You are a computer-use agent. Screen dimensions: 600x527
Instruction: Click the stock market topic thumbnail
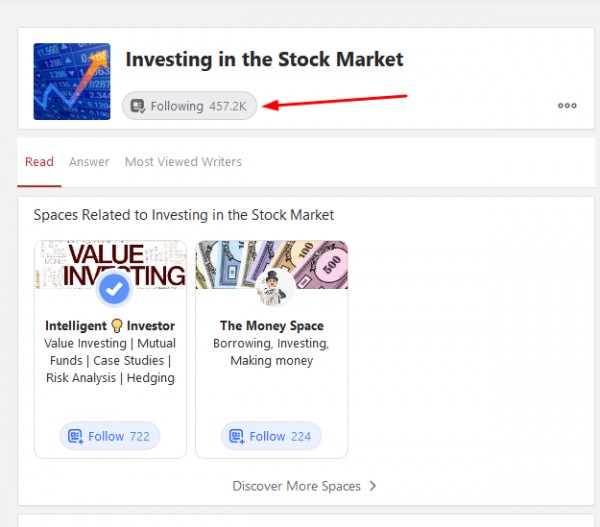(x=71, y=81)
